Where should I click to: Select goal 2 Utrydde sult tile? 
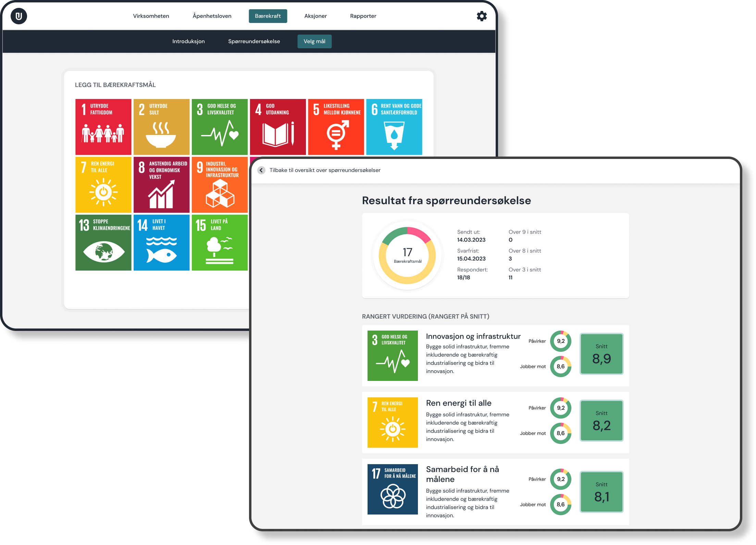pos(161,127)
